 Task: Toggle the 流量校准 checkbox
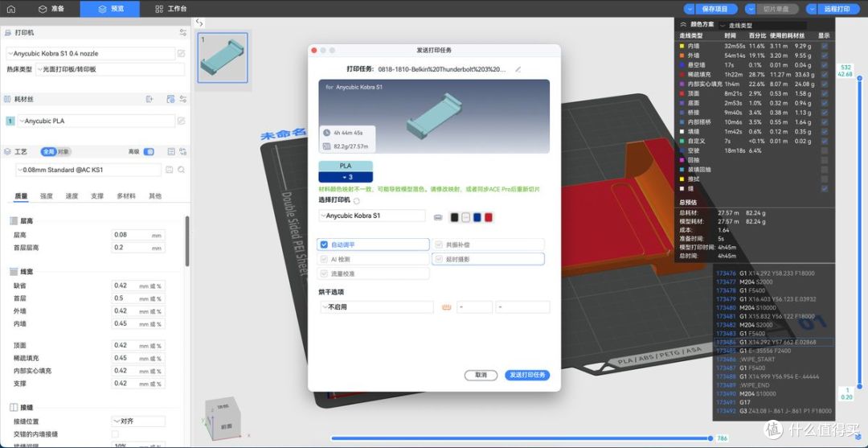(325, 273)
